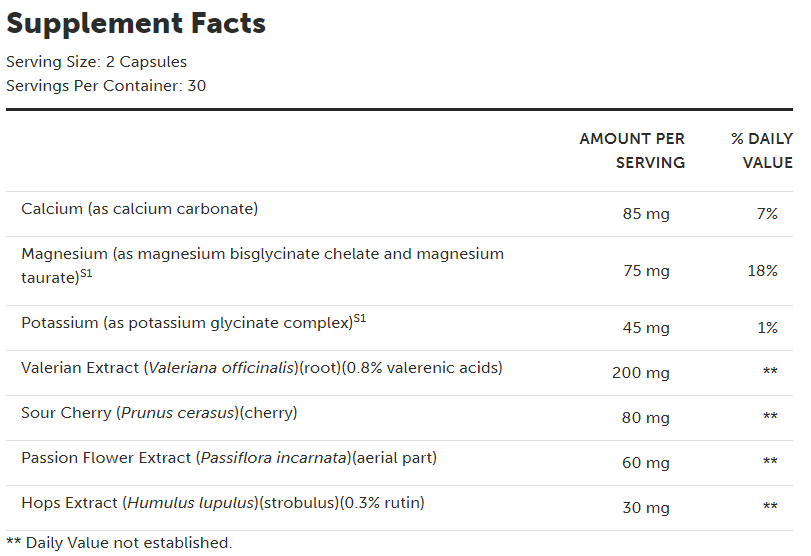This screenshot has width=811, height=556.
Task: Click the Passion Flower Extract label
Action: (x=229, y=458)
